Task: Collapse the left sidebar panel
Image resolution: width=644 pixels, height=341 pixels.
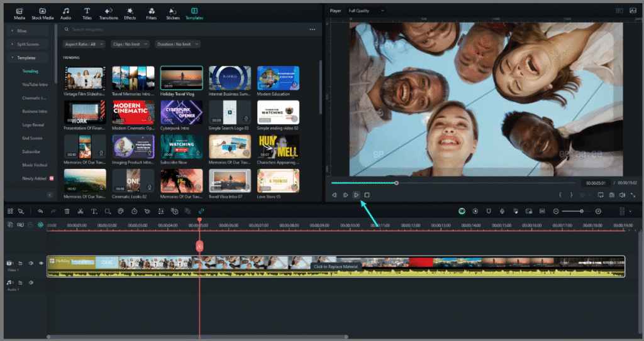Action: point(50,195)
